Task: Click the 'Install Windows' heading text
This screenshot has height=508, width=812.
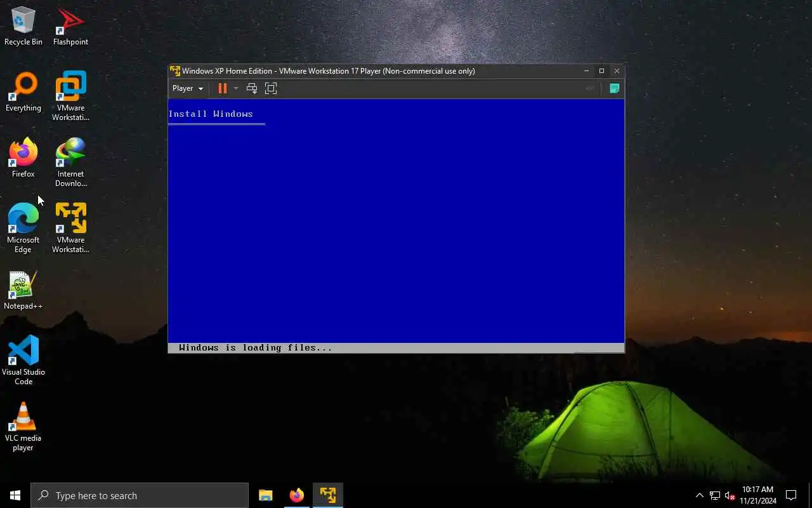Action: pos(211,114)
